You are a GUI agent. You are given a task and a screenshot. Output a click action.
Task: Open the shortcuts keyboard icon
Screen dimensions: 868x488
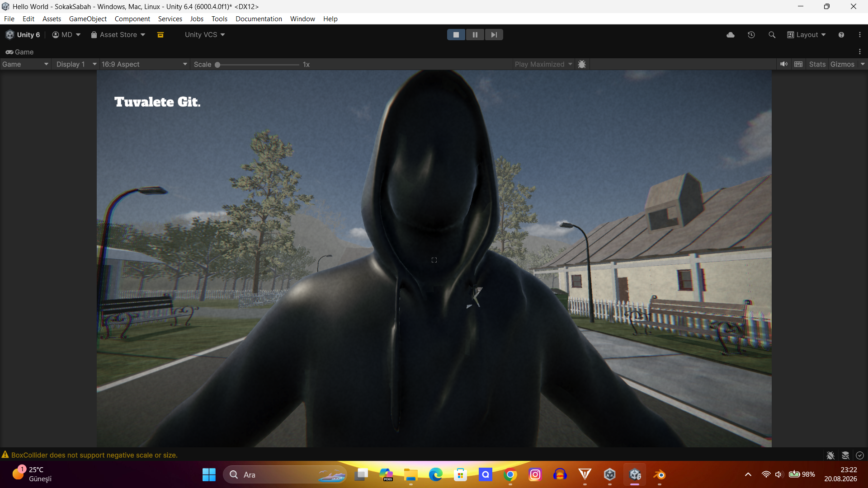click(x=798, y=64)
